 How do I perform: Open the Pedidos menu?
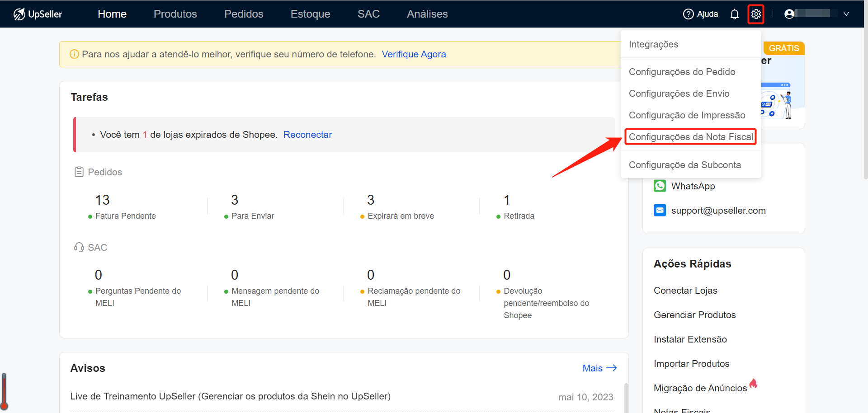[x=244, y=14]
